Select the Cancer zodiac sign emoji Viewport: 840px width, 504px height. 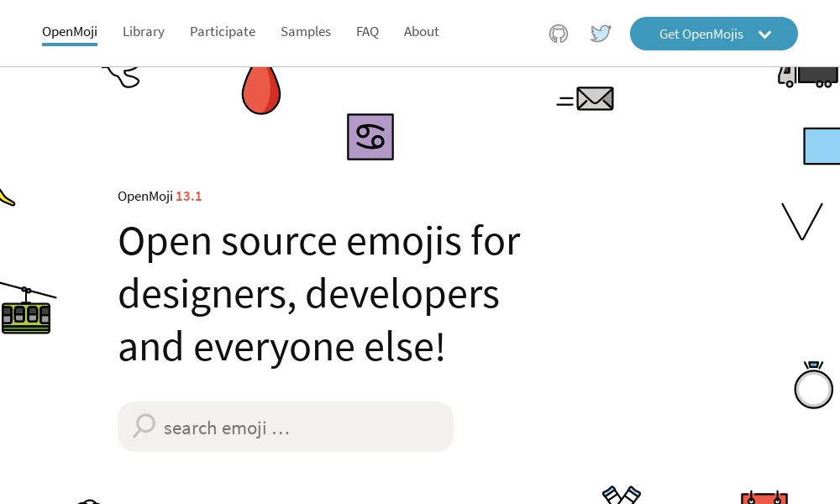[x=370, y=137]
